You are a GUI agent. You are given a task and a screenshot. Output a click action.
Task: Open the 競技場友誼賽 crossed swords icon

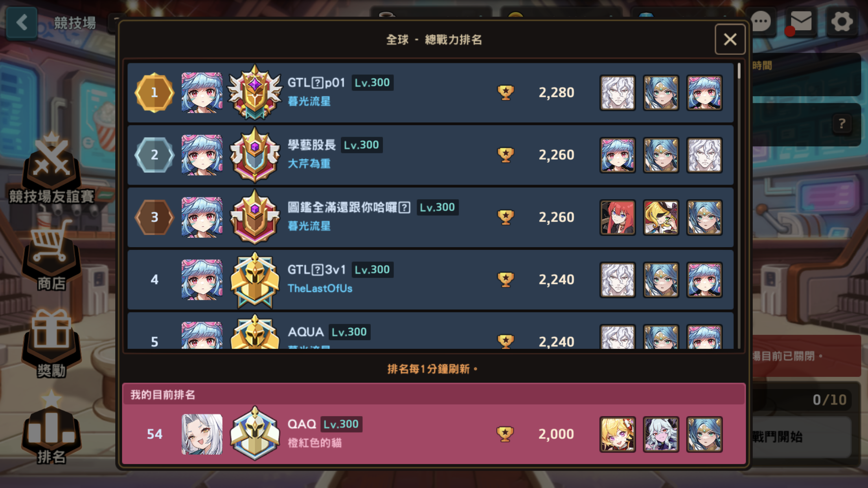point(51,169)
